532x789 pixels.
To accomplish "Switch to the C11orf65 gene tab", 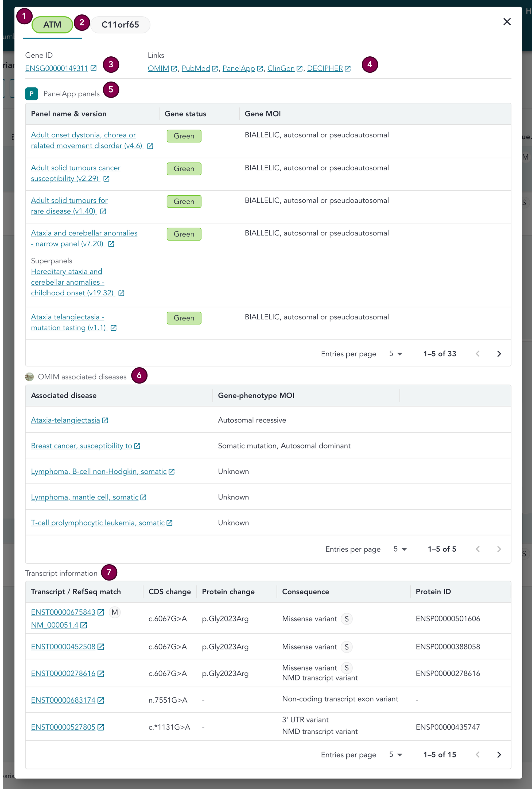I will click(120, 25).
